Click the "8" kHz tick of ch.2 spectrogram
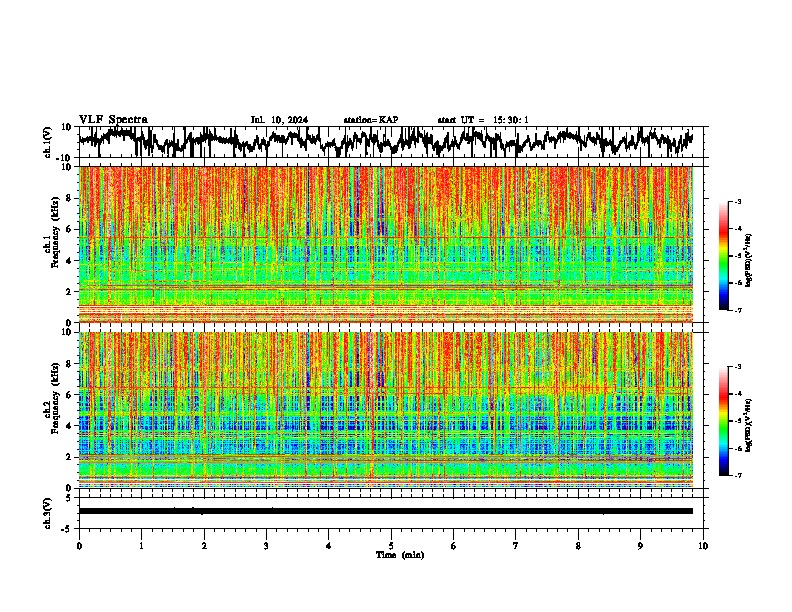The width and height of the screenshot is (792, 612). click(x=69, y=364)
